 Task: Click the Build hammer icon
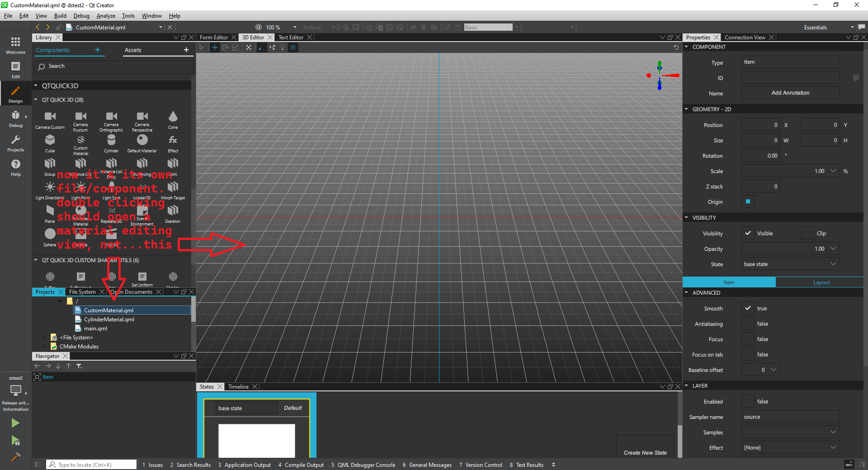15,457
